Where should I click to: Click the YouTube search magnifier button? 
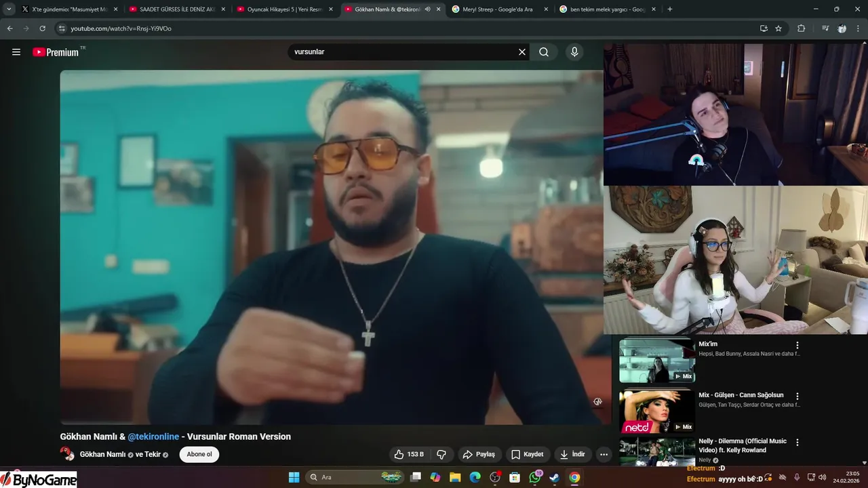click(544, 52)
